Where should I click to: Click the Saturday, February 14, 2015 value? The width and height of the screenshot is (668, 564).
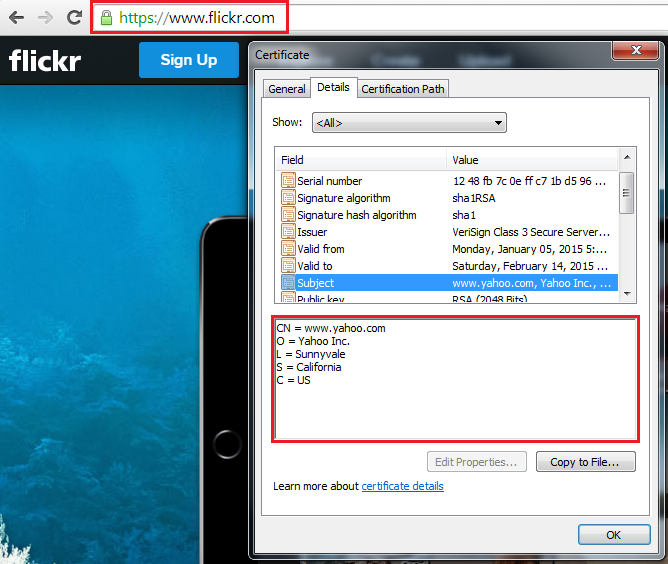point(530,266)
